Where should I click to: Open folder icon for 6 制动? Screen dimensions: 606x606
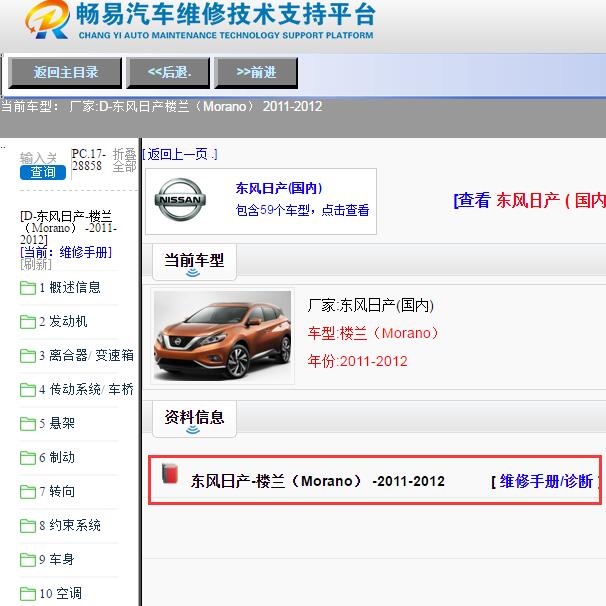(27, 458)
